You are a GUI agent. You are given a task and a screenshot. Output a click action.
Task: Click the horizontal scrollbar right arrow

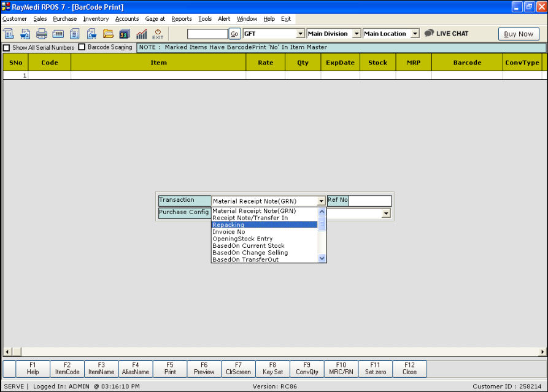[542, 352]
